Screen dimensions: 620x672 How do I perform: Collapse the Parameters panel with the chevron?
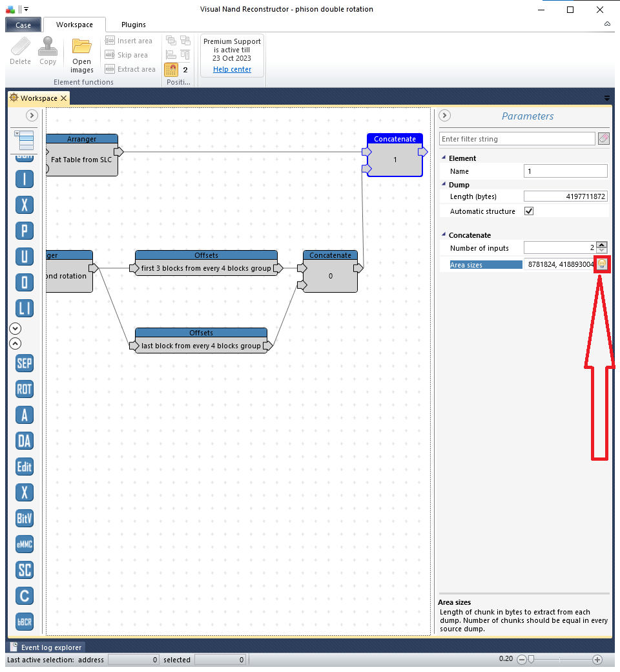[445, 115]
